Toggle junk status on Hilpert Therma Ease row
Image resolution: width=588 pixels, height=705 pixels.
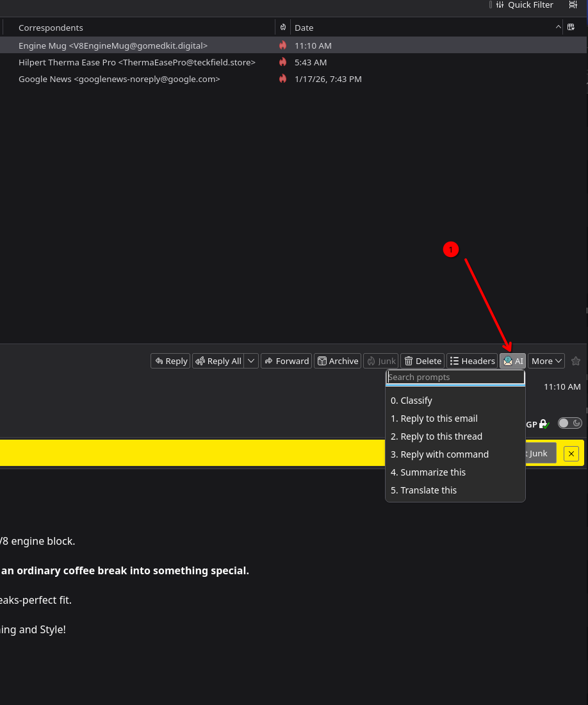[x=282, y=62]
